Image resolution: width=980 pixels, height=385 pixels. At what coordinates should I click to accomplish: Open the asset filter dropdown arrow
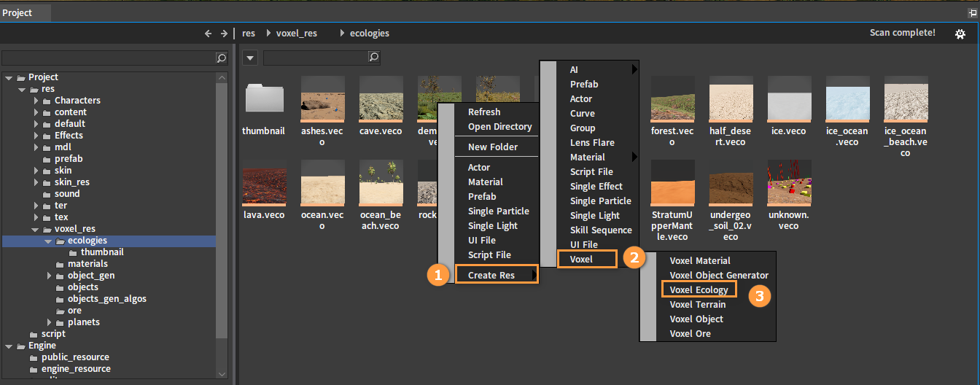click(249, 58)
